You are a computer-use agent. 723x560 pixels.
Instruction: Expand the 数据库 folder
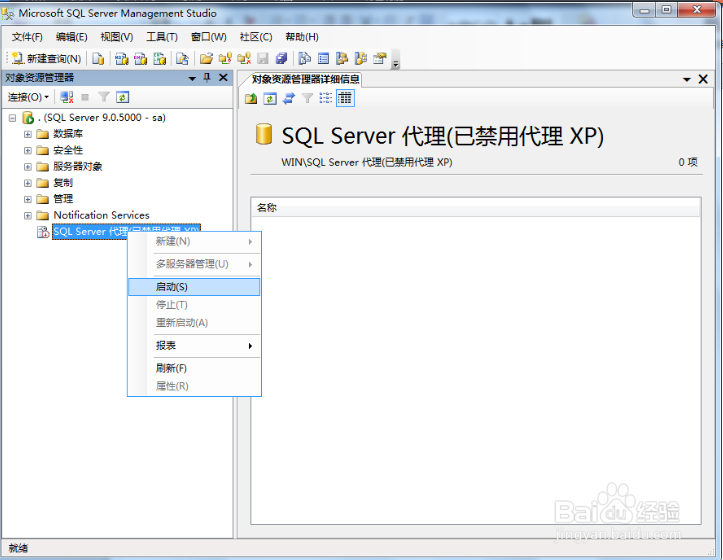(28, 134)
